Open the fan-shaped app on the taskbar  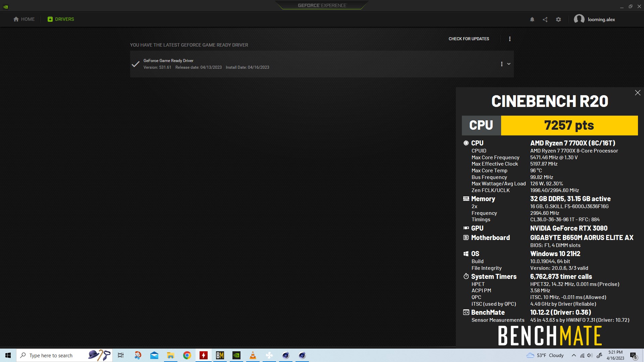click(x=269, y=355)
